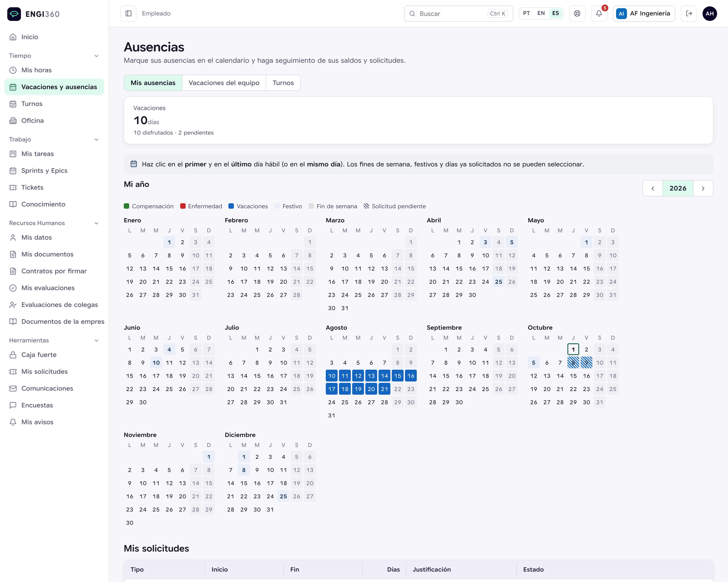Screen dimensions: 728x582
Task: Select vacation day August 10
Action: tap(332, 376)
